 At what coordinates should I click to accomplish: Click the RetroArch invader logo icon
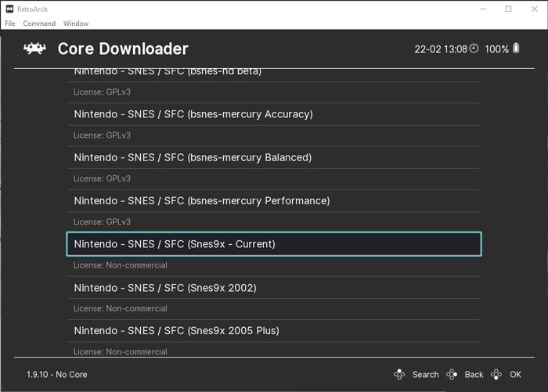34,49
